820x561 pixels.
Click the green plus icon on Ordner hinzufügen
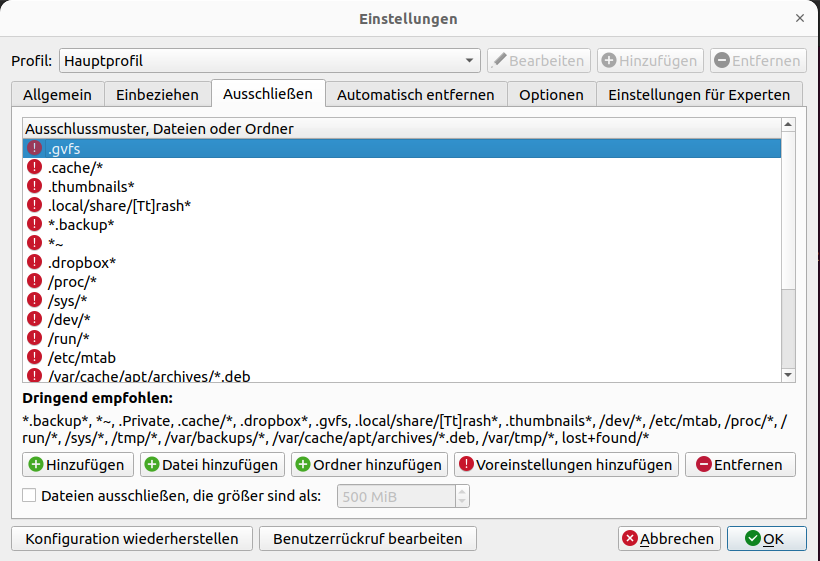point(302,465)
